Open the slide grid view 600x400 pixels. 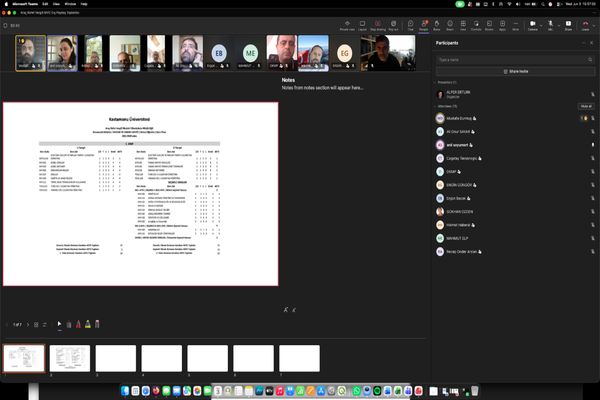click(36, 325)
